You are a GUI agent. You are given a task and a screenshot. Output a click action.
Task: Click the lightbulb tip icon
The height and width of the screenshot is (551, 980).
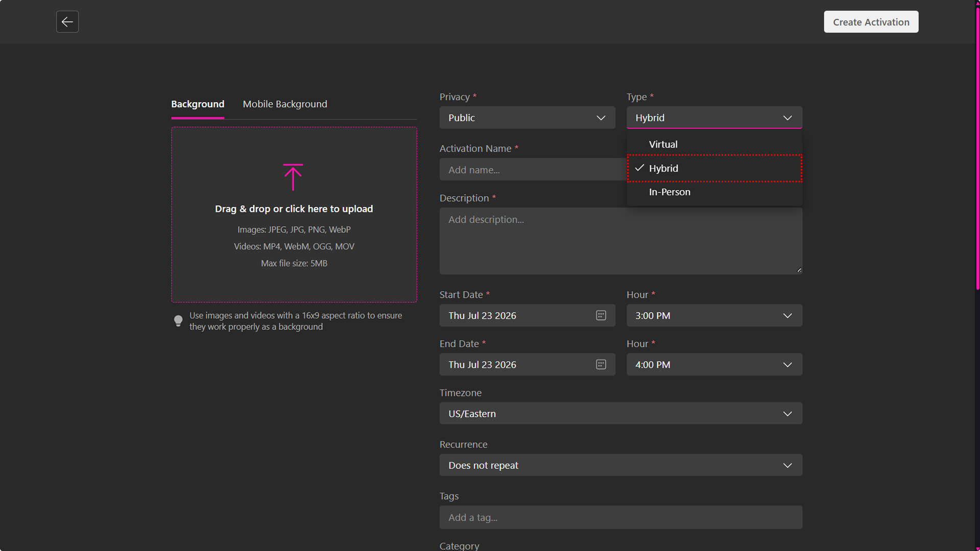point(178,321)
